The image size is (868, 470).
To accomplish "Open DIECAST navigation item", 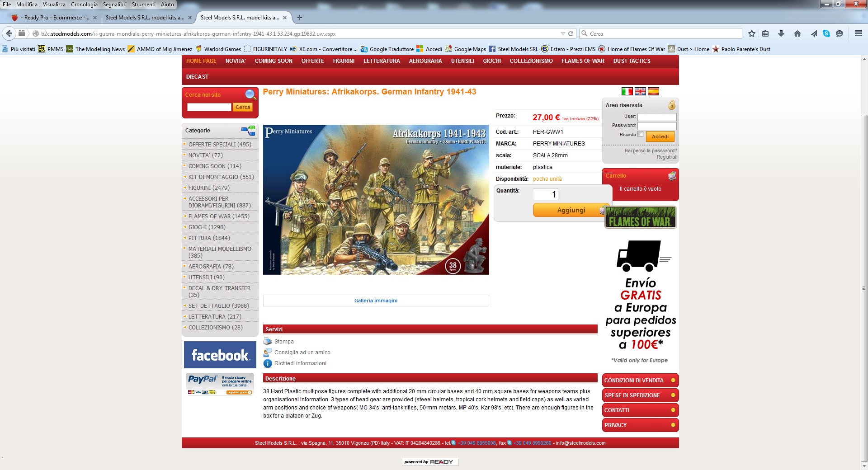I will [197, 77].
